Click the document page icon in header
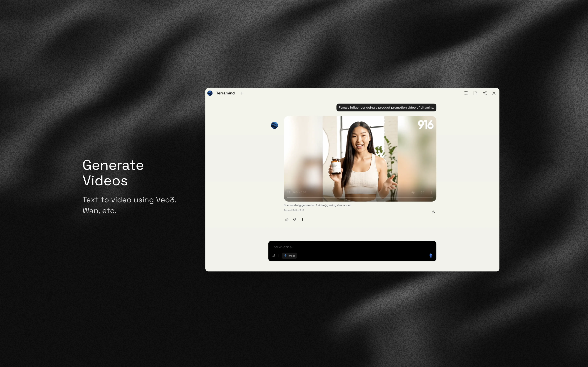The width and height of the screenshot is (588, 367). (475, 93)
